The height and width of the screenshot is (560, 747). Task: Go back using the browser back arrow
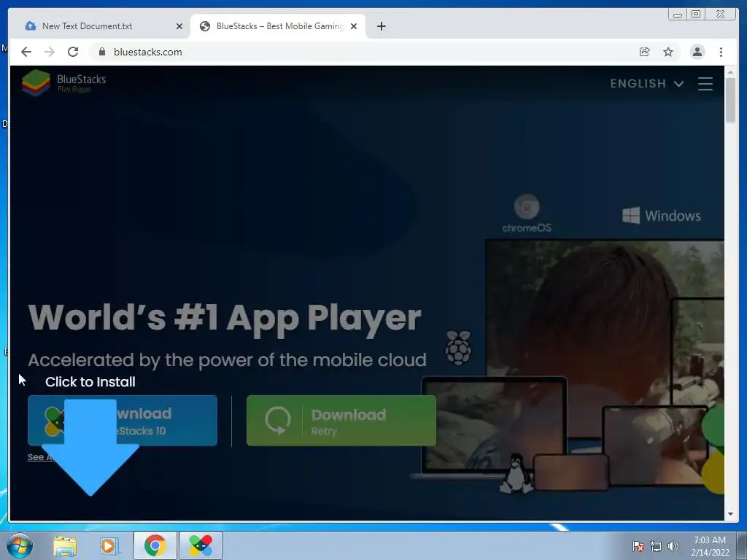click(x=26, y=52)
